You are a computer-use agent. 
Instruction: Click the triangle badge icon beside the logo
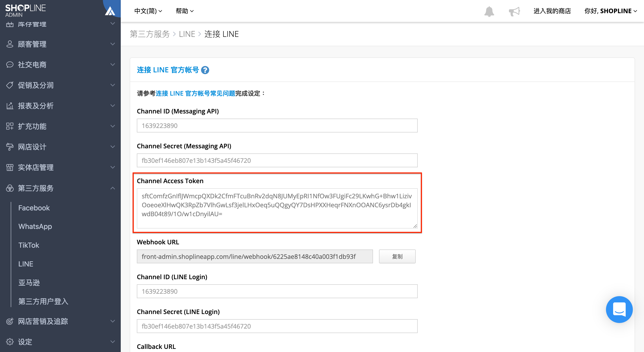pos(110,11)
